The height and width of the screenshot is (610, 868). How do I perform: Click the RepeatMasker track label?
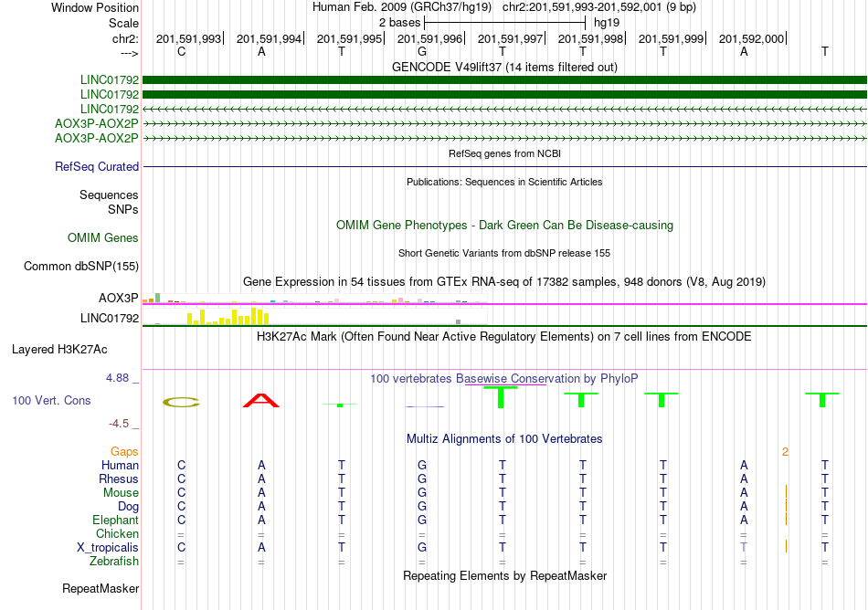pyautogui.click(x=101, y=589)
